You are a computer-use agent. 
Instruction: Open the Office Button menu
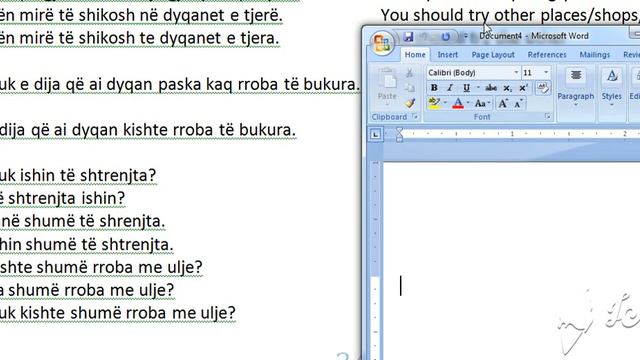point(382,43)
